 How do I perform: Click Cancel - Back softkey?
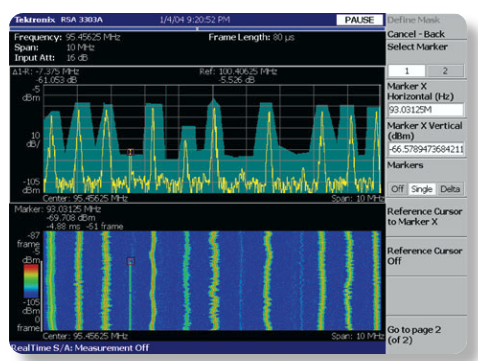[416, 34]
